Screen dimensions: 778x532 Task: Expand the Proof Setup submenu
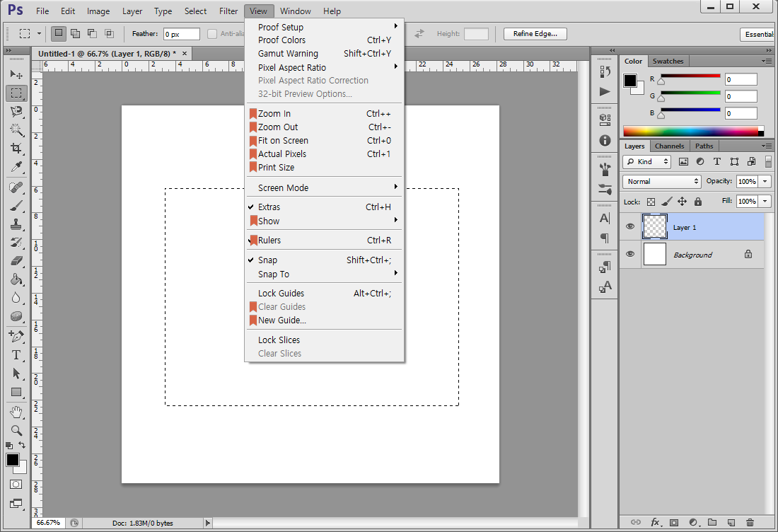coord(325,27)
